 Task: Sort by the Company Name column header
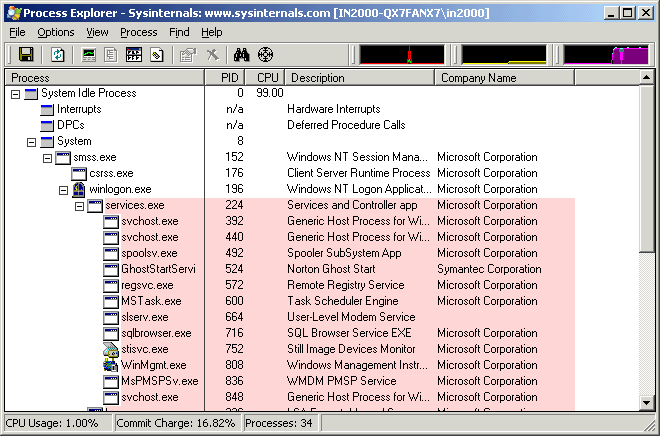point(504,78)
